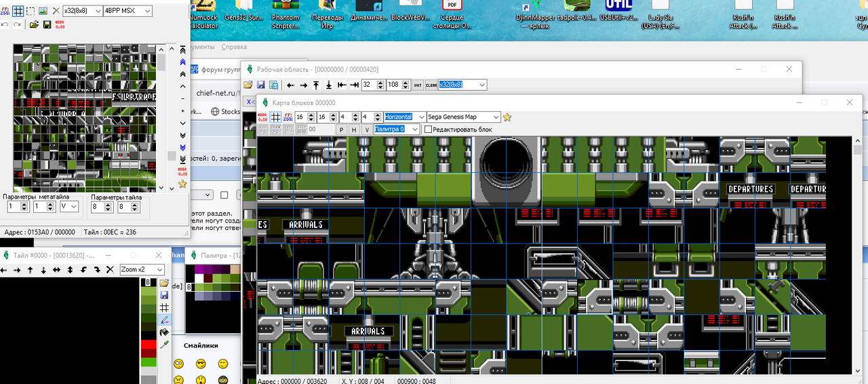868x384 pixels.
Task: Open the x32(8x8) dropdown in the tile browser
Action: tap(82, 11)
